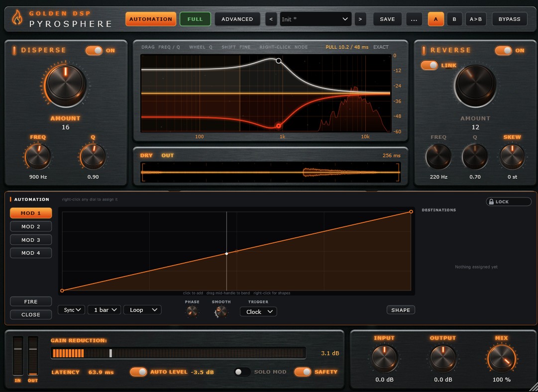Image resolution: width=538 pixels, height=392 pixels.
Task: Click the SKEW knob
Action: pyautogui.click(x=512, y=157)
